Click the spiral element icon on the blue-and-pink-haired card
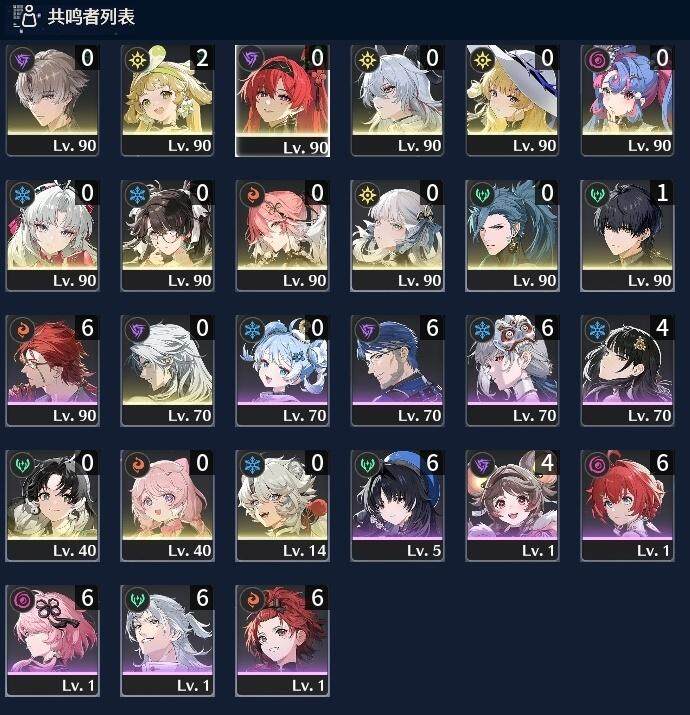Screen dimensions: 690x715 [x=597, y=59]
